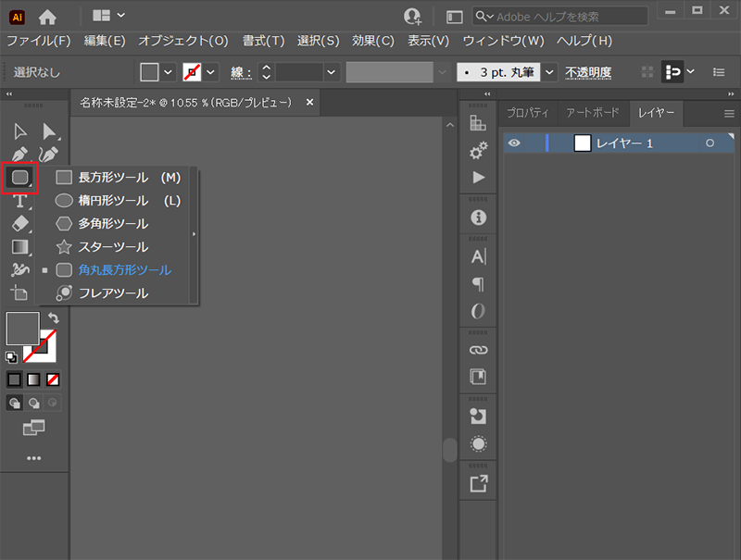Swap fill and stroke arrow icon

coord(54,318)
